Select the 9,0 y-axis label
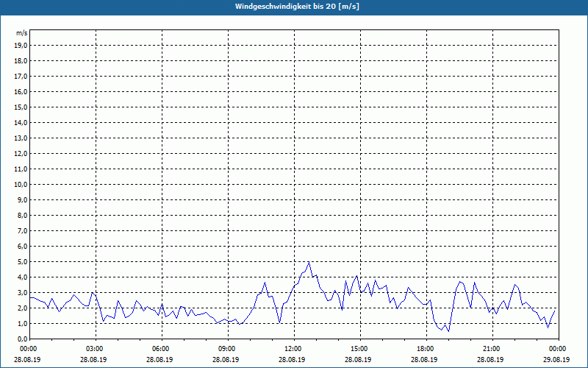Viewport: 588px width, 368px height. (23, 199)
